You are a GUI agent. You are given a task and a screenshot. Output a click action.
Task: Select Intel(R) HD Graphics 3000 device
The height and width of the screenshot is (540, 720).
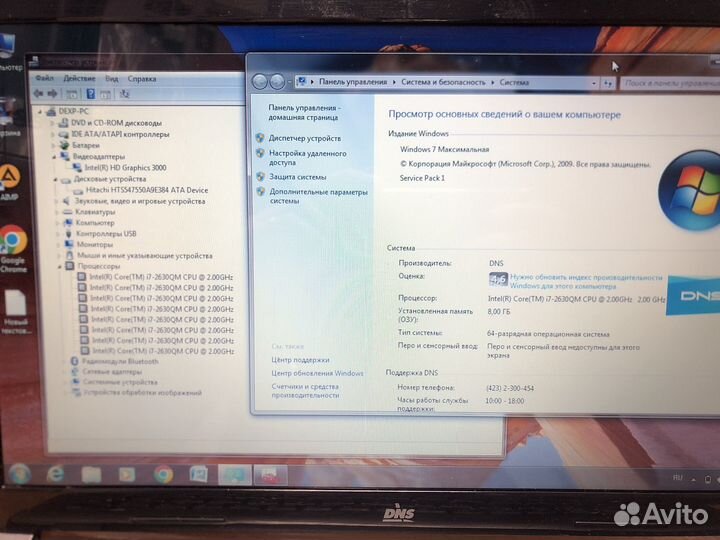tap(125, 168)
